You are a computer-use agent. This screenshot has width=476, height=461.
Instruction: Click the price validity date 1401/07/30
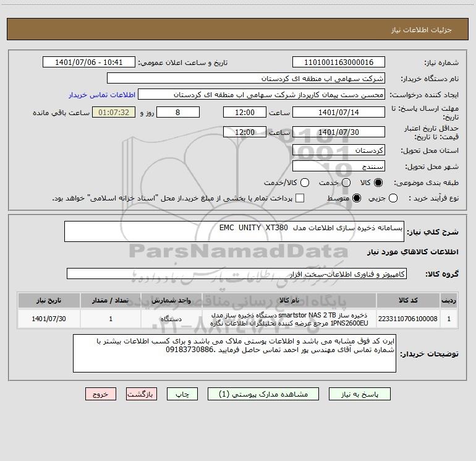(339, 132)
